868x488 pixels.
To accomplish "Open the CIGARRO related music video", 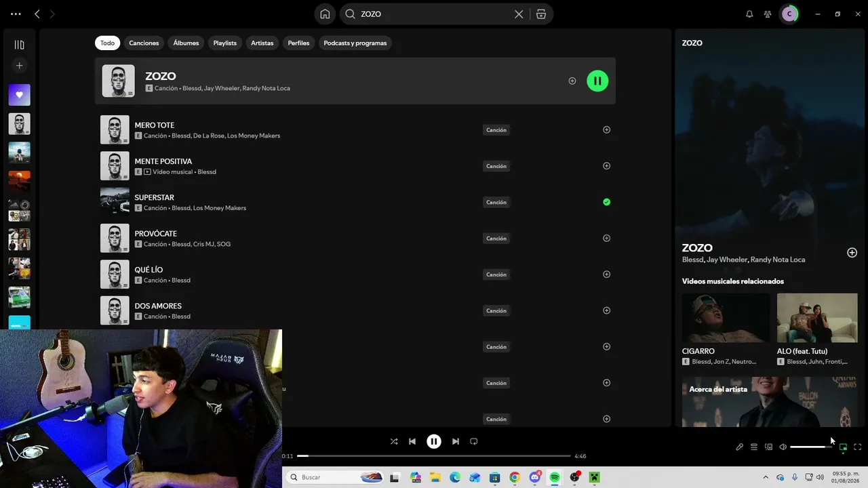I will [726, 329].
